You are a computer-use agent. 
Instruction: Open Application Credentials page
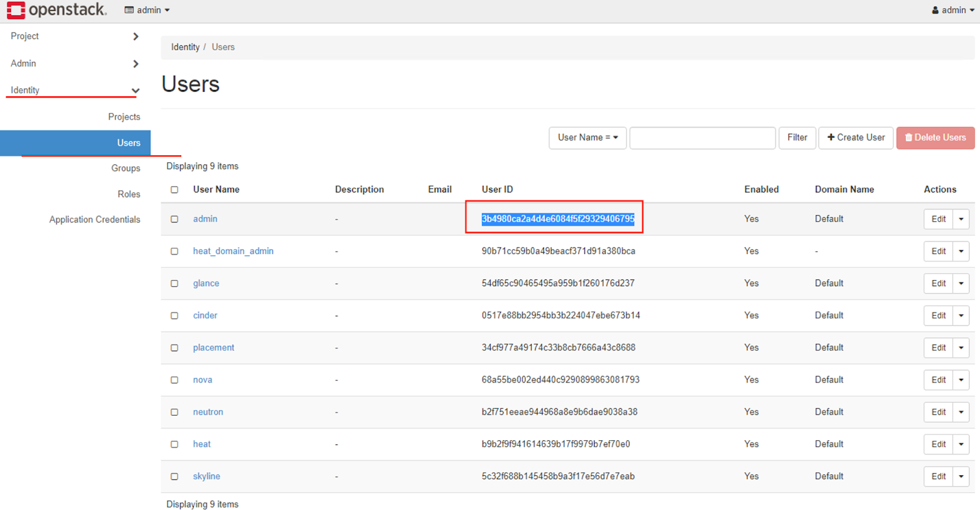click(95, 219)
